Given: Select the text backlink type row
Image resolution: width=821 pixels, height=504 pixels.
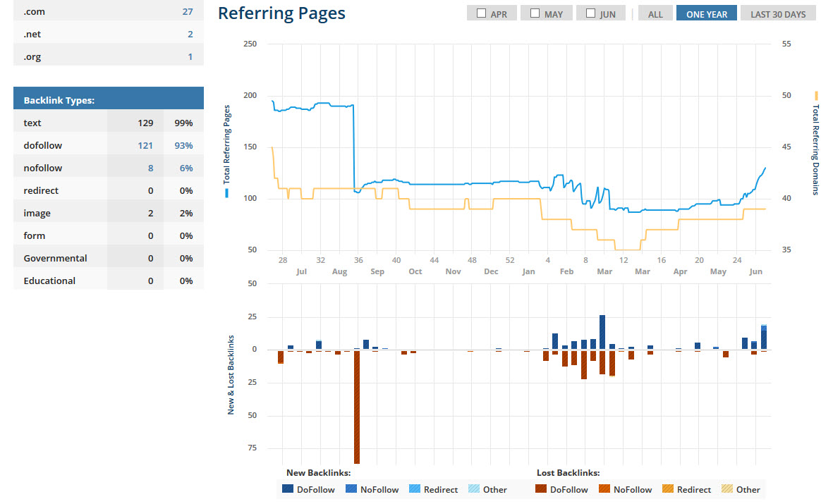Looking at the screenshot, I should [109, 123].
